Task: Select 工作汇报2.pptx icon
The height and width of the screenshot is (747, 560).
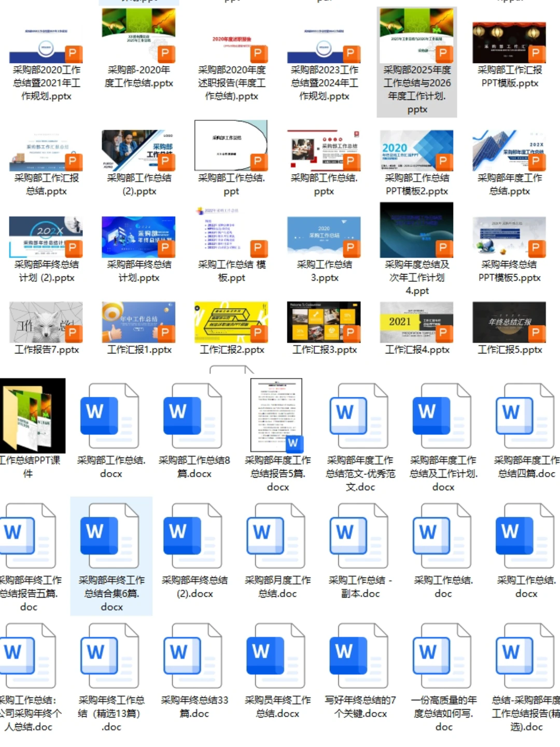Action: (231, 322)
